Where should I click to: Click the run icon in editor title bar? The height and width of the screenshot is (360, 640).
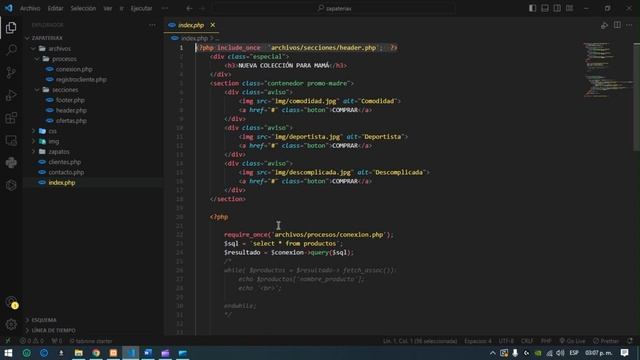(604, 25)
